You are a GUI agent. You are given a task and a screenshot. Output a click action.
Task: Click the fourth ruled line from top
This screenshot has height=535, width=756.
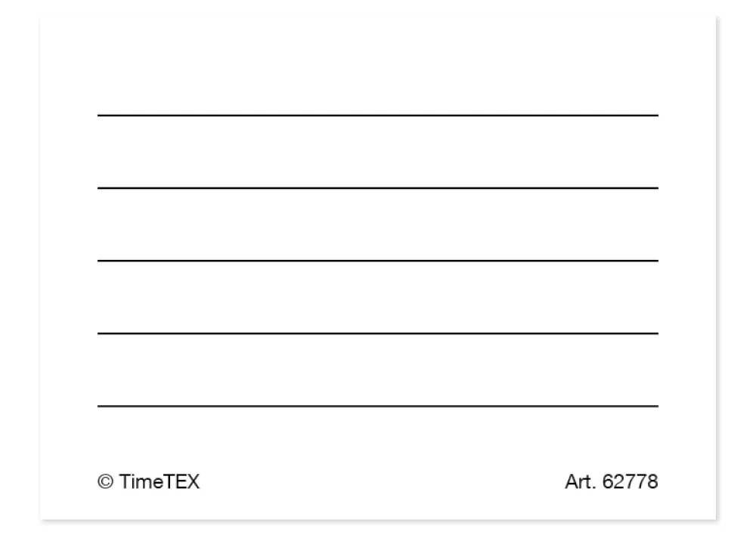pos(378,333)
